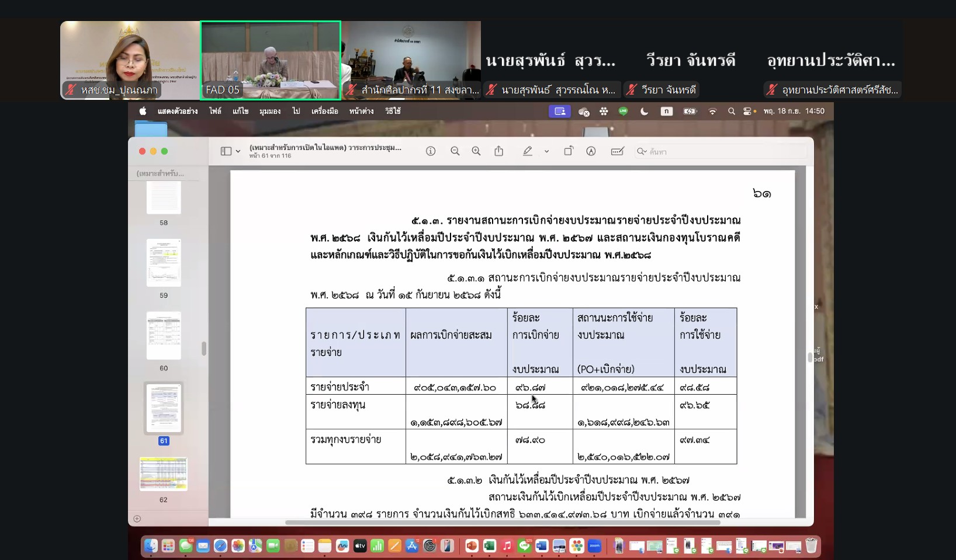
Task: Open the Share button in Preview toolbar
Action: click(x=498, y=151)
